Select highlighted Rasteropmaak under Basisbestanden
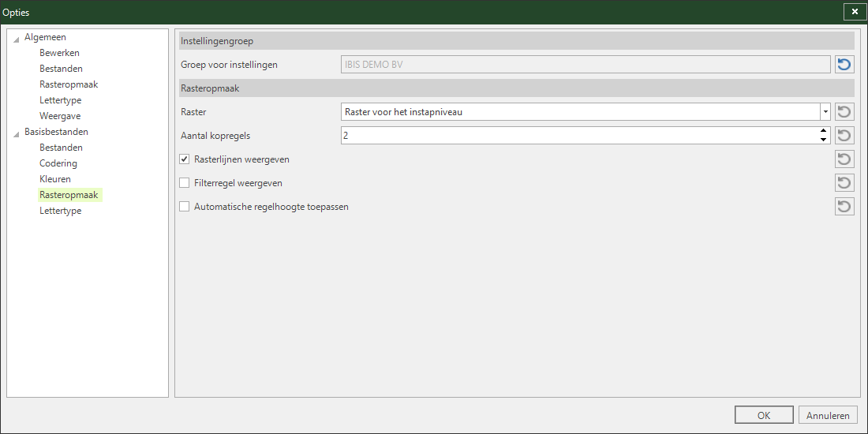Viewport: 868px width, 434px height. point(69,195)
